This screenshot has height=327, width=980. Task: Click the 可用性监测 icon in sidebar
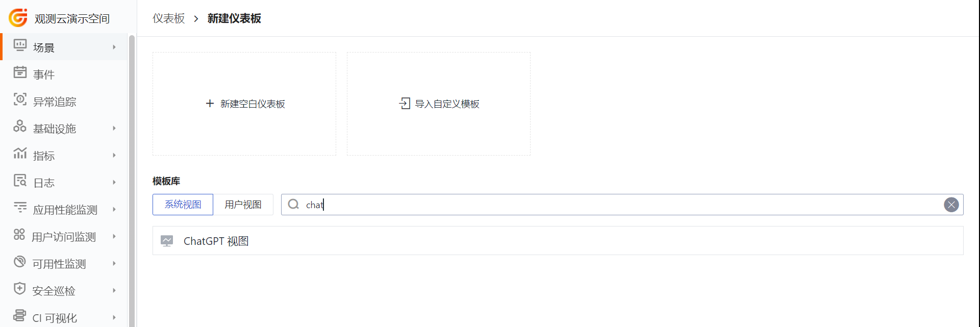(19, 262)
